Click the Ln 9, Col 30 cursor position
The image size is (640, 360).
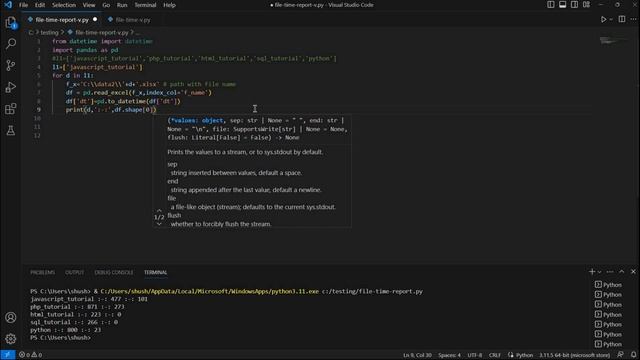tap(417, 355)
